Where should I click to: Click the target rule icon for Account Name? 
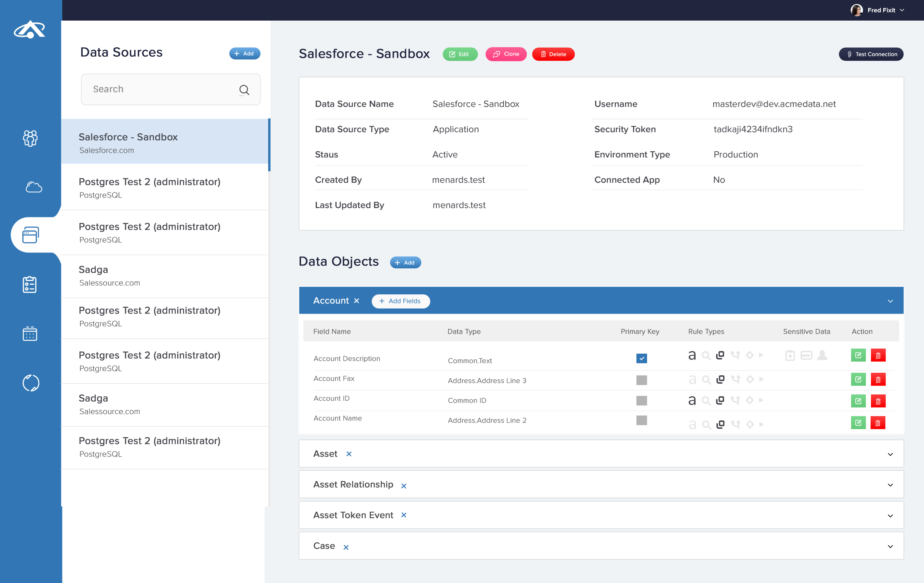[x=749, y=424]
